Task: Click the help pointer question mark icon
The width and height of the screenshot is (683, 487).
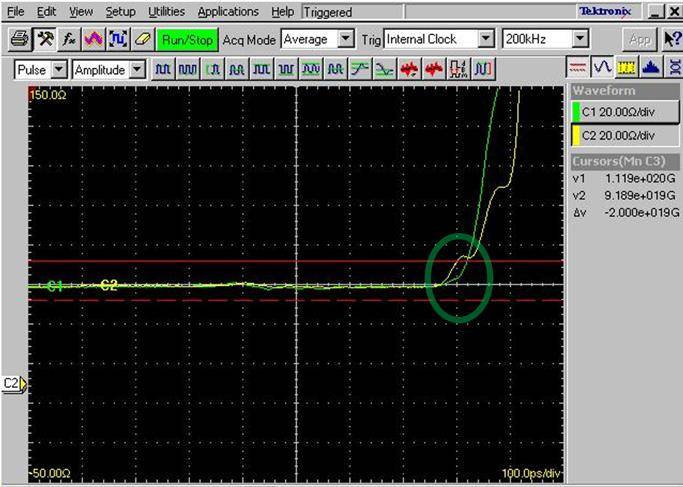Action: (x=671, y=39)
